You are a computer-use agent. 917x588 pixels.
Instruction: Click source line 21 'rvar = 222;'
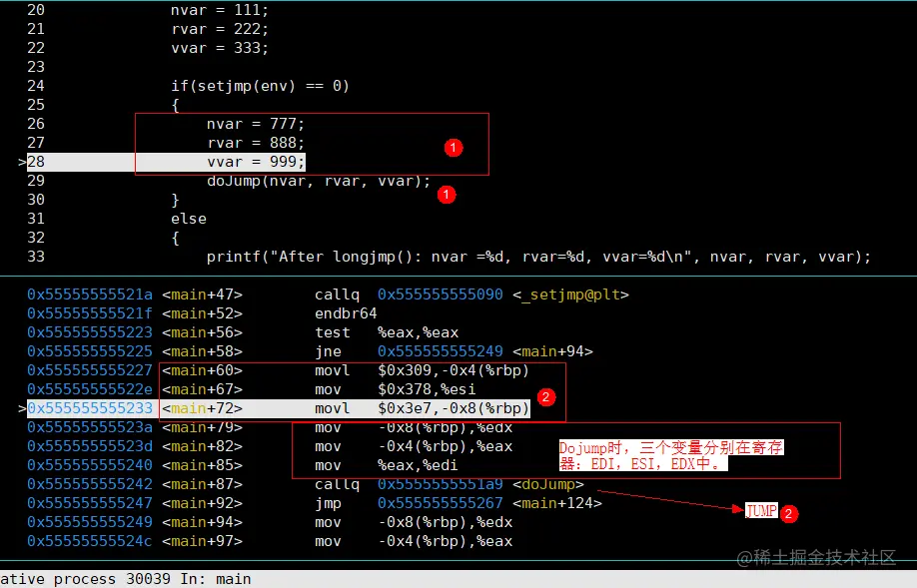(x=220, y=29)
